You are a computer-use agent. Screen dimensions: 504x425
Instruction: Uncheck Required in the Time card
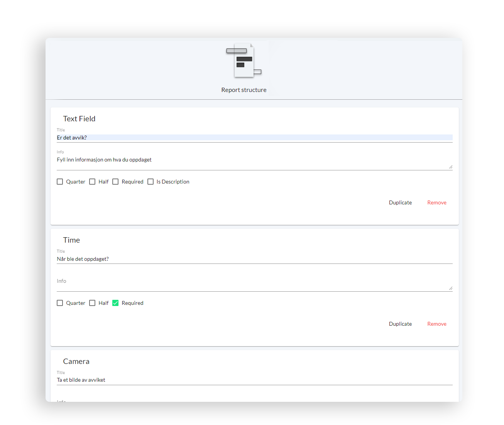point(115,303)
